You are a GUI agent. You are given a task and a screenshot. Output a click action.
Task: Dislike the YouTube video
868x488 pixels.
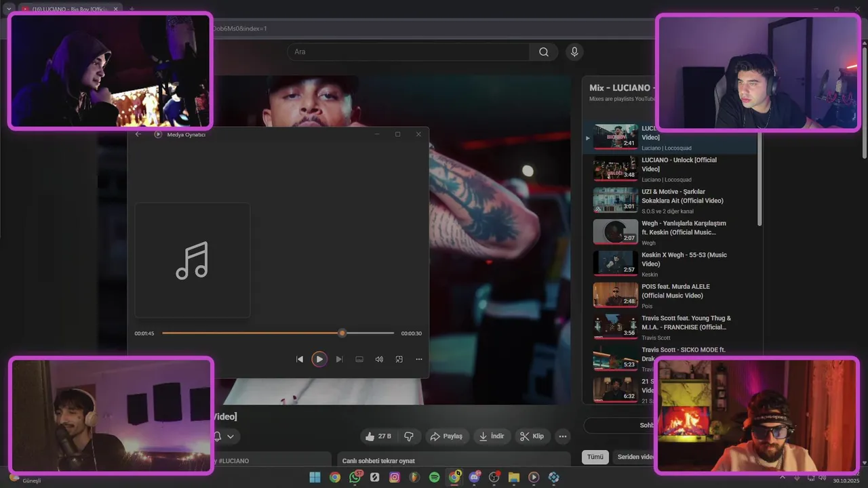409,436
